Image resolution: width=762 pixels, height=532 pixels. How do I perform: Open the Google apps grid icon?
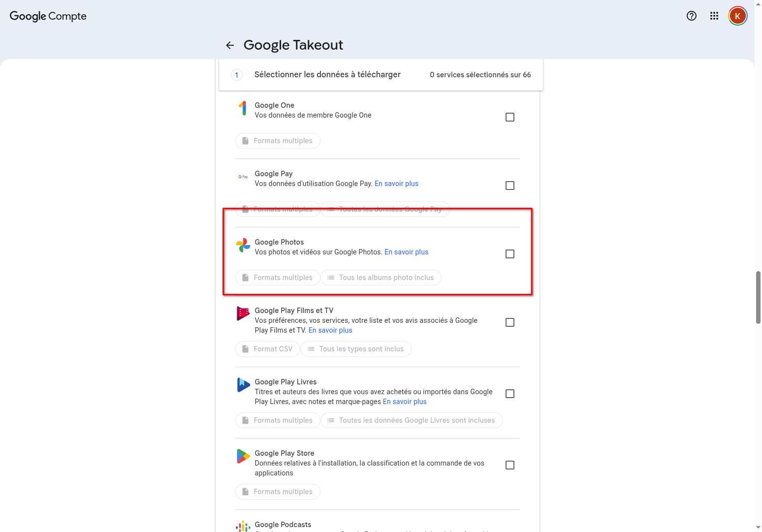pos(714,16)
